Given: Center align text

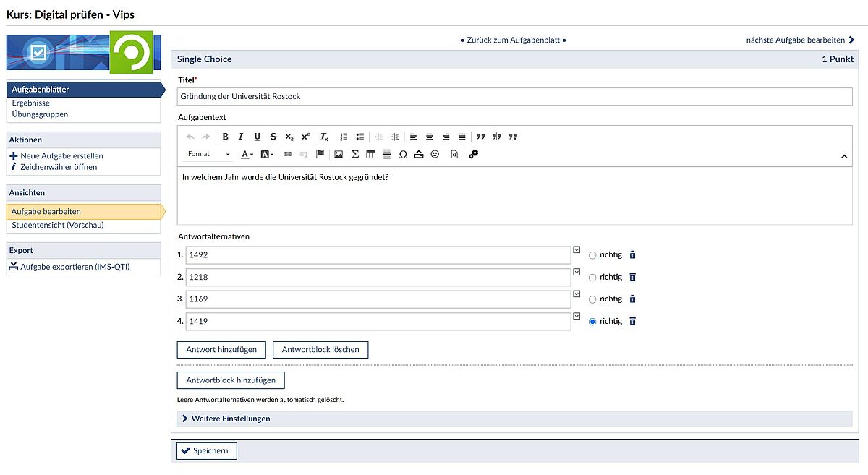Looking at the screenshot, I should pyautogui.click(x=430, y=137).
